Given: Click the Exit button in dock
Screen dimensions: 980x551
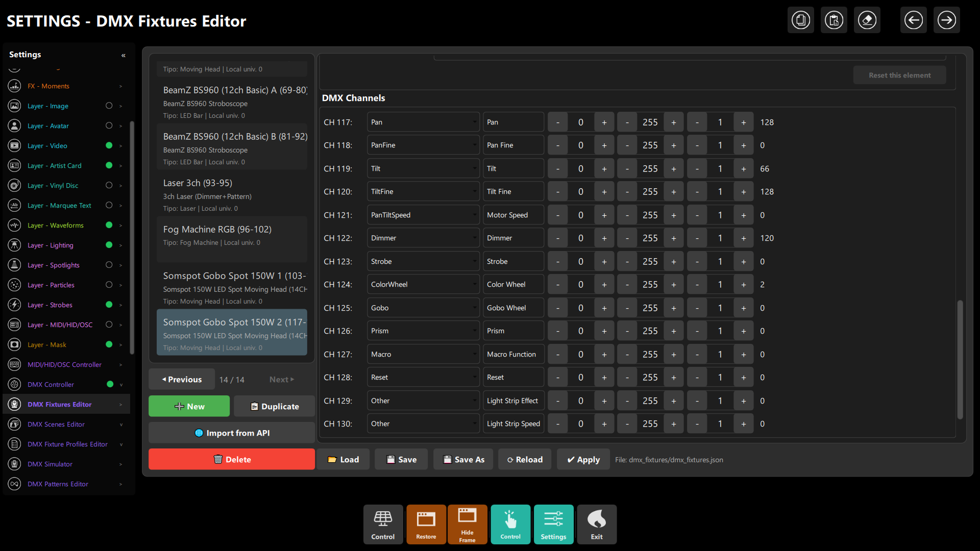Looking at the screenshot, I should point(597,524).
